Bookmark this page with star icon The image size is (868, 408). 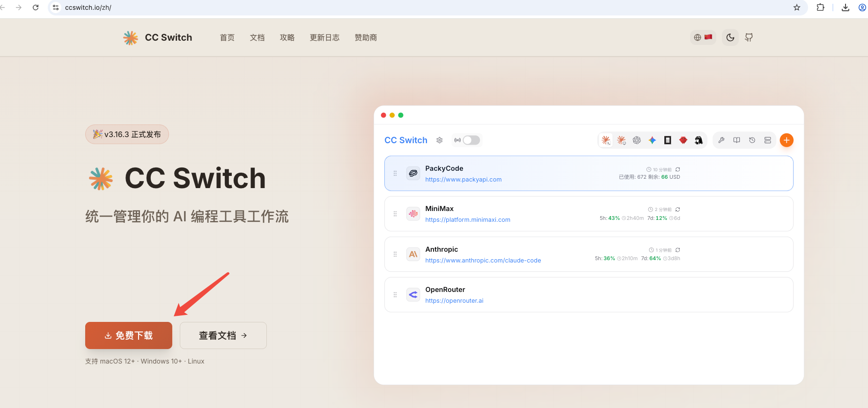pyautogui.click(x=797, y=7)
